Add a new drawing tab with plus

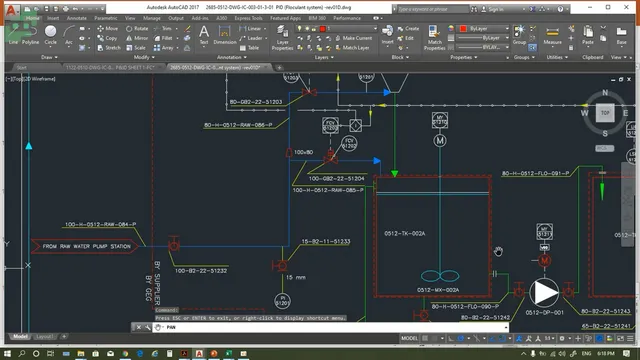tap(279, 67)
